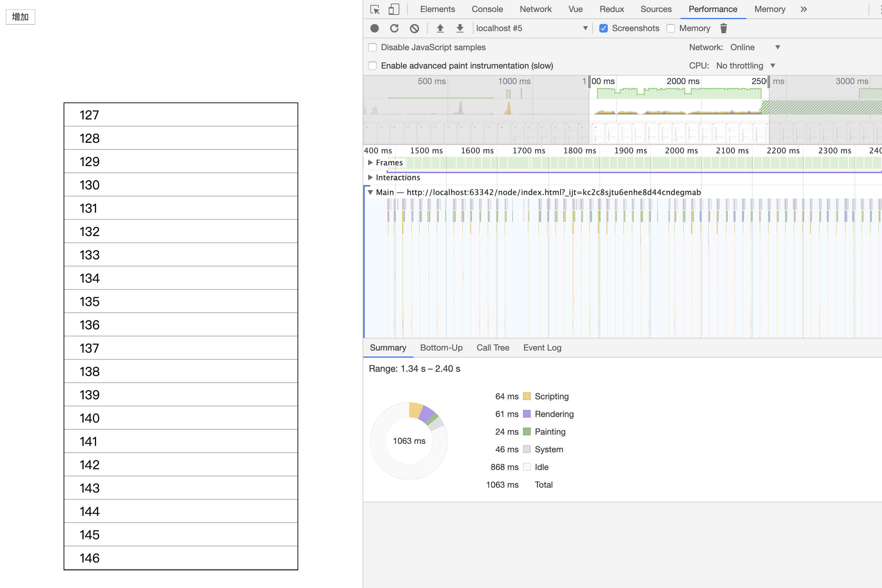The height and width of the screenshot is (588, 882).
Task: Expand the Frames track
Action: pyautogui.click(x=370, y=163)
